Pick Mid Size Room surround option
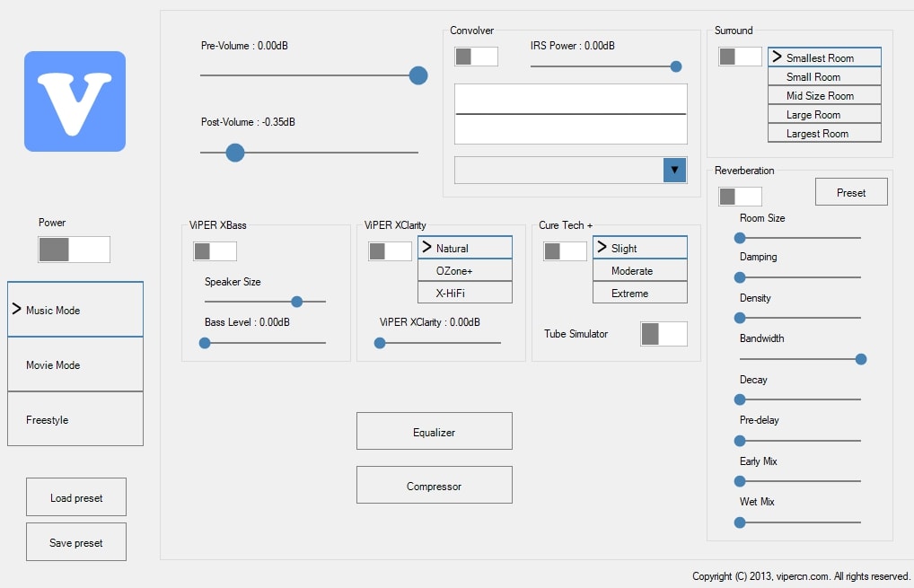914x588 pixels. (x=824, y=95)
